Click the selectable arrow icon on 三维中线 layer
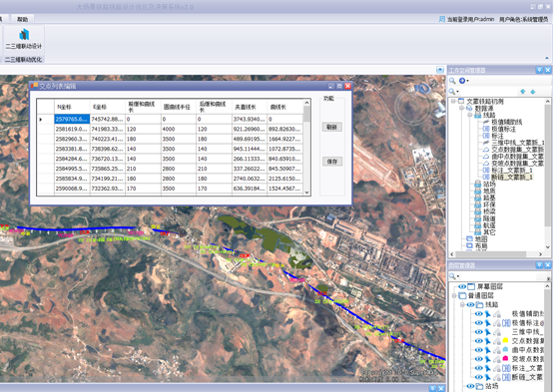The image size is (559, 392). coord(488,332)
